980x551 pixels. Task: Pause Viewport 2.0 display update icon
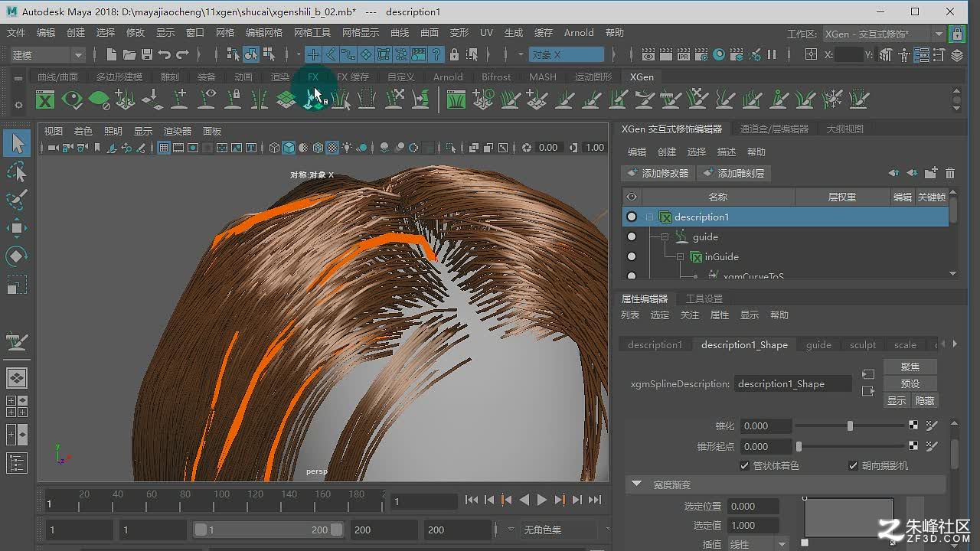coord(772,54)
